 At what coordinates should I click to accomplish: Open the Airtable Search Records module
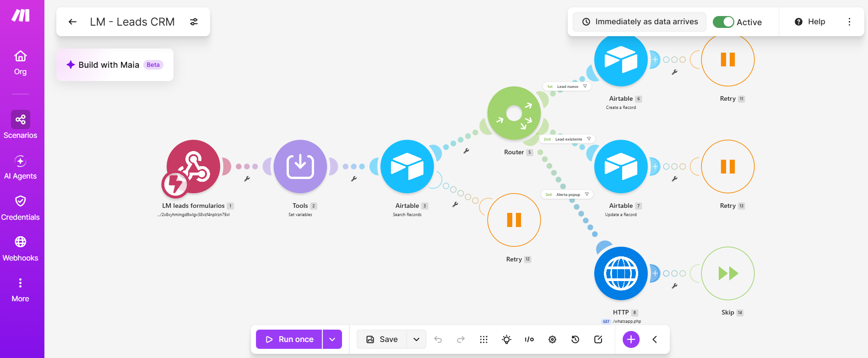click(407, 167)
